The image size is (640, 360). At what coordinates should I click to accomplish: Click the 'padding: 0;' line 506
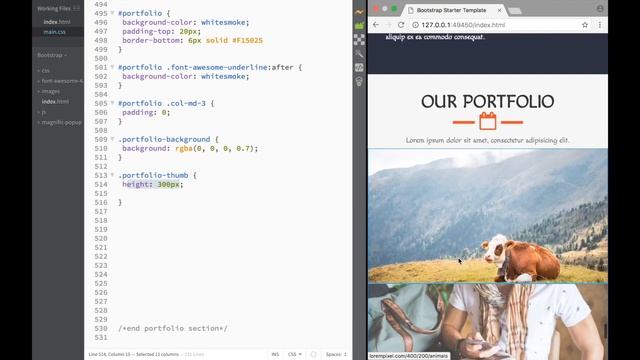point(146,112)
